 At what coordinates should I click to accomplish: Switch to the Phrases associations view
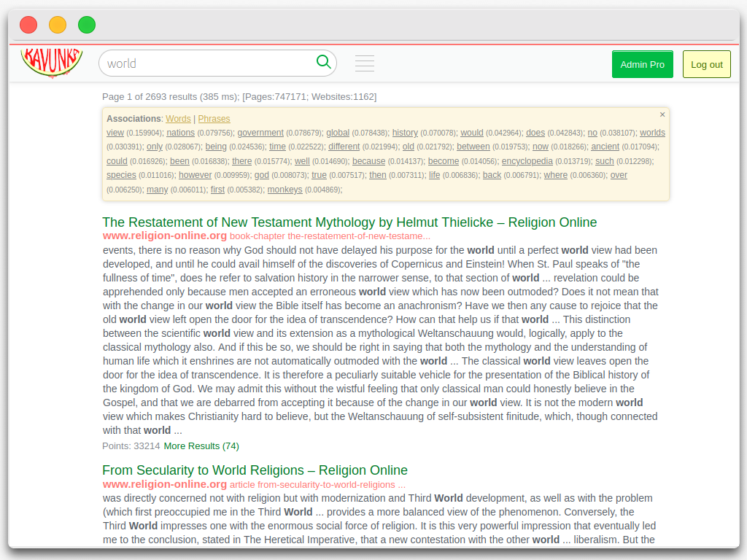pyautogui.click(x=214, y=118)
